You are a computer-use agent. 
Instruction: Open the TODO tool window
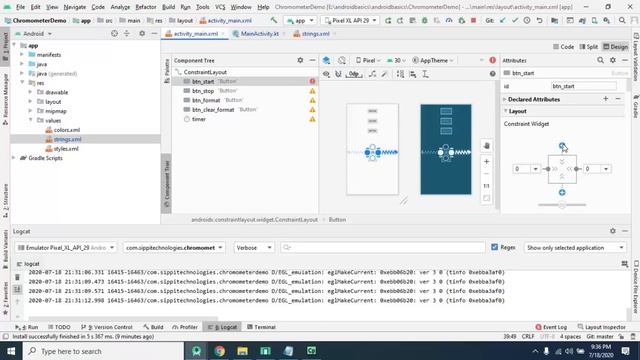coord(59,327)
